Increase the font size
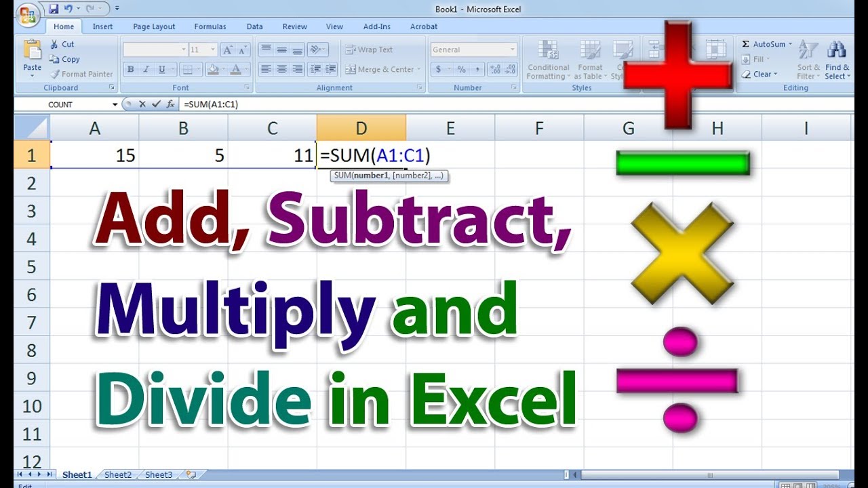This screenshot has height=488, width=868. pyautogui.click(x=228, y=49)
